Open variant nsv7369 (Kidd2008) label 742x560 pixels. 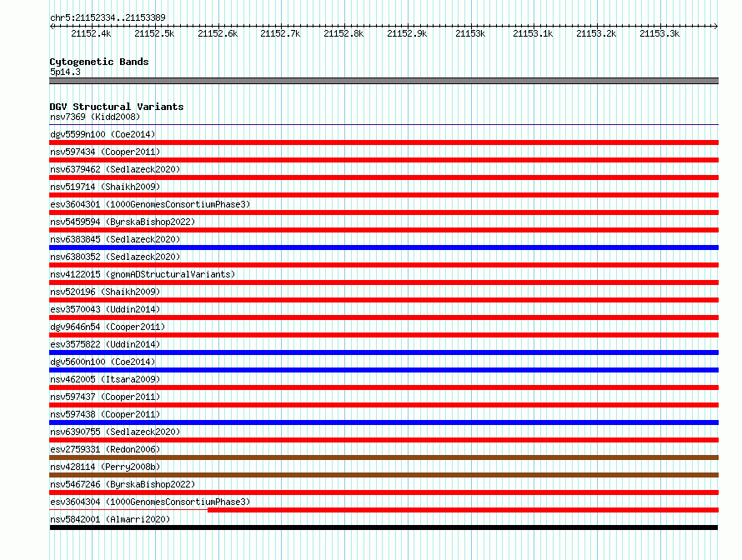(95, 117)
